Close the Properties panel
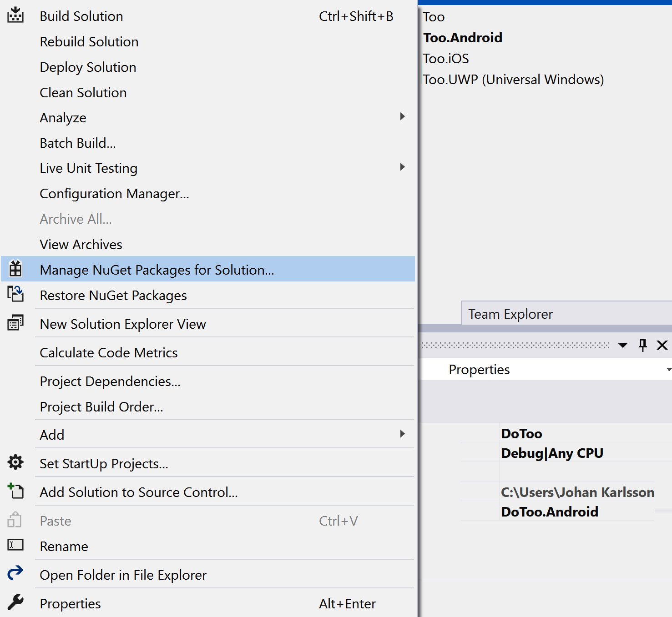This screenshot has height=617, width=672. tap(662, 346)
